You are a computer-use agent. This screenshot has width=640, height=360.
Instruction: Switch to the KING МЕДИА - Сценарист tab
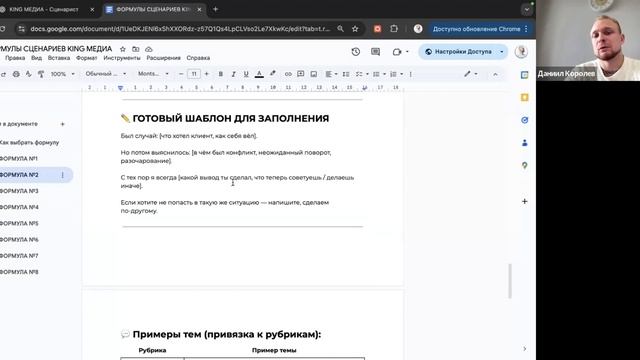coord(44,9)
